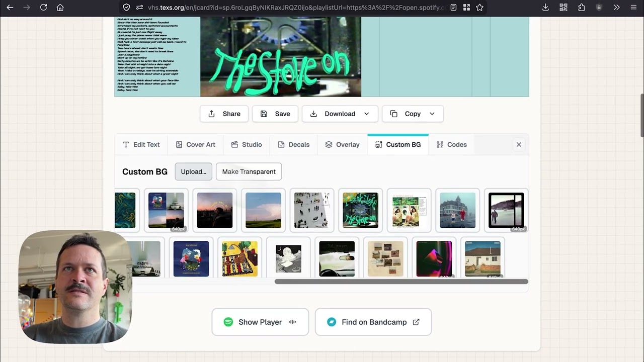Image resolution: width=644 pixels, height=362 pixels.
Task: Select the black-framed snow walker thumbnail
Action: (x=506, y=210)
